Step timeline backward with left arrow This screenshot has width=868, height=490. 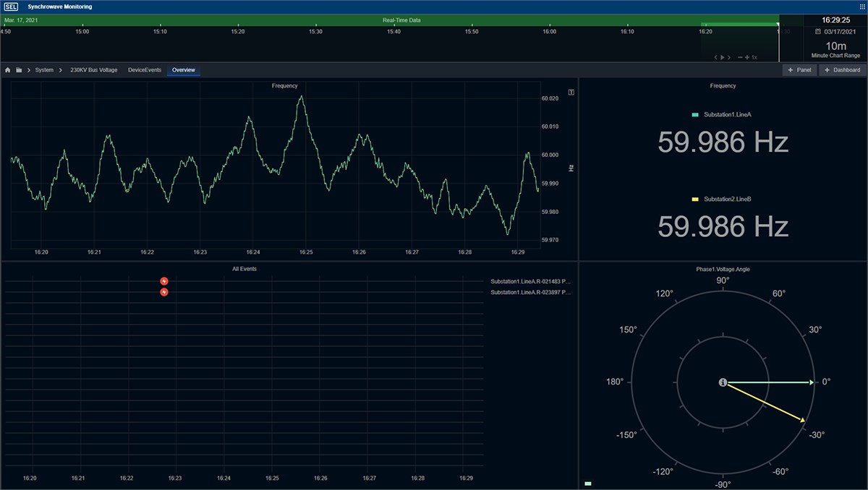click(716, 57)
